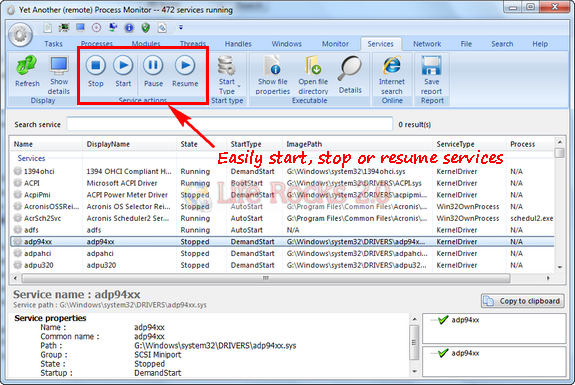Launch Internet search
The width and height of the screenshot is (575, 385).
(392, 75)
